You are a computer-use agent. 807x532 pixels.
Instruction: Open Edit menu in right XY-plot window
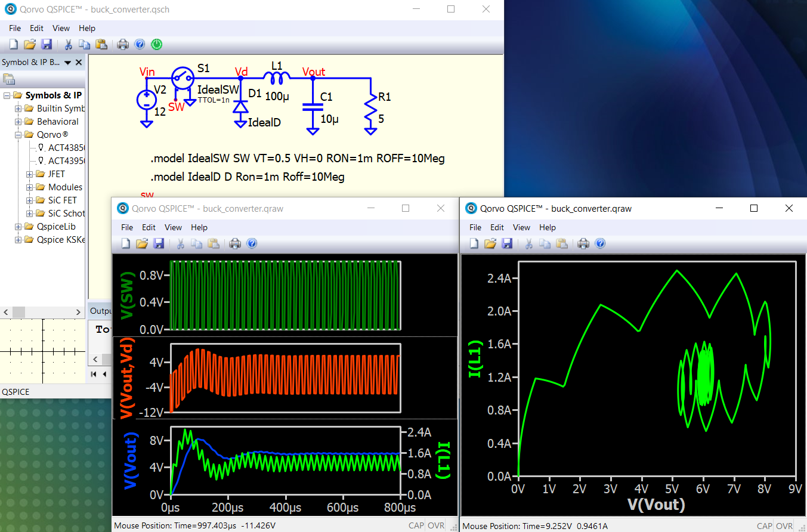click(497, 227)
